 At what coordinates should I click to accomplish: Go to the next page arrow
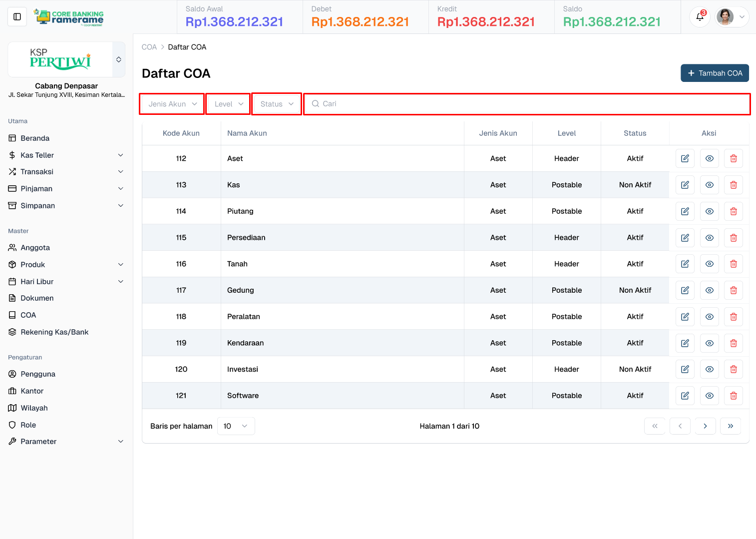tap(705, 426)
